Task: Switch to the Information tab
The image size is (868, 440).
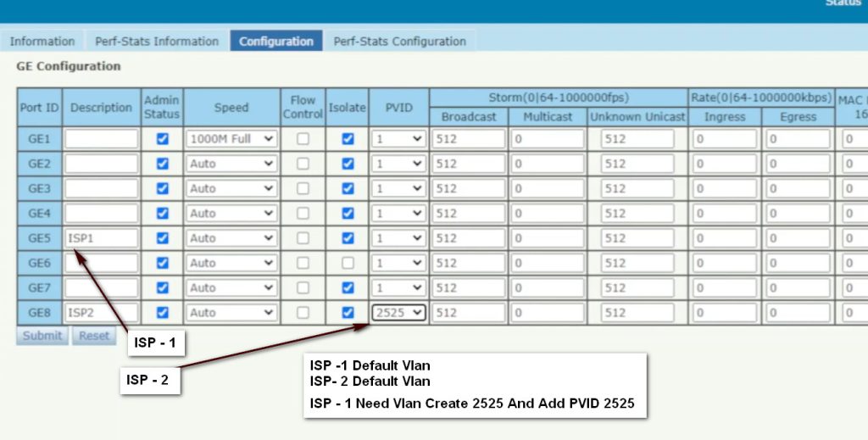Action: 42,41
